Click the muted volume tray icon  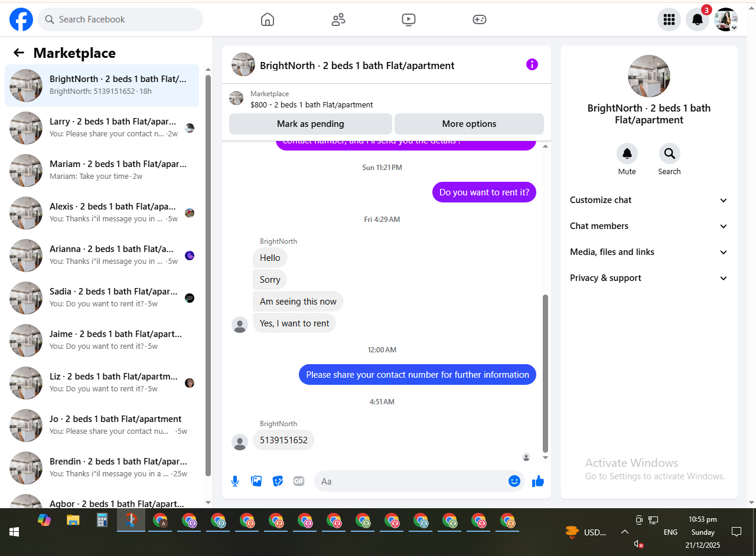[x=638, y=544]
